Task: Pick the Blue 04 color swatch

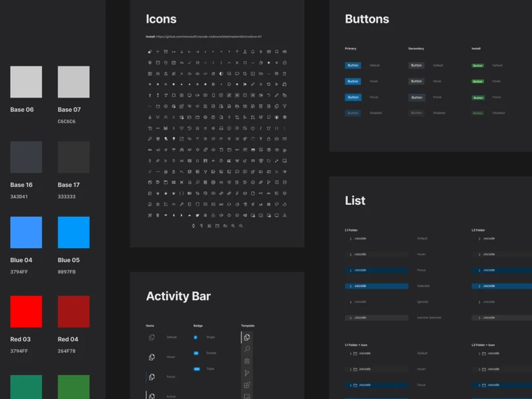Action: [x=26, y=232]
